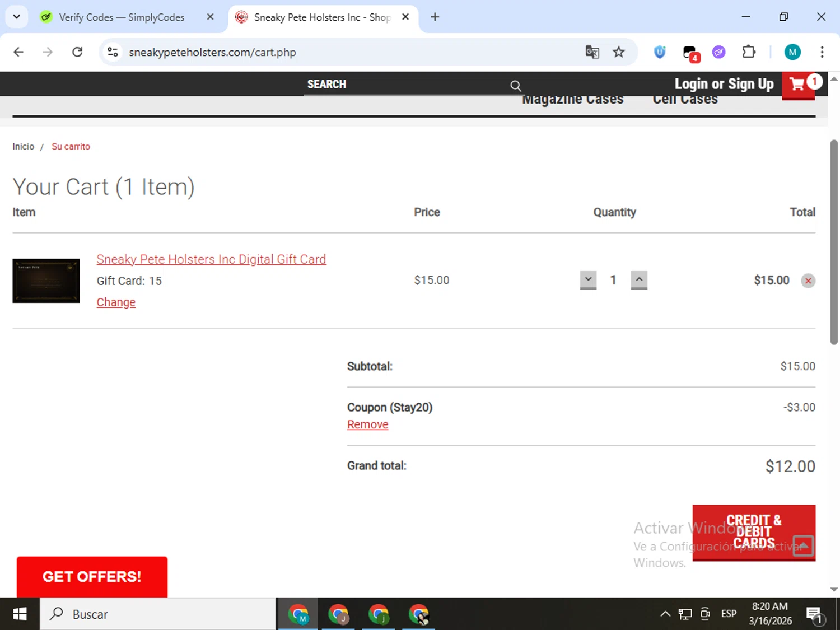Click the gift card product thumbnail
The height and width of the screenshot is (630, 840).
tap(46, 281)
